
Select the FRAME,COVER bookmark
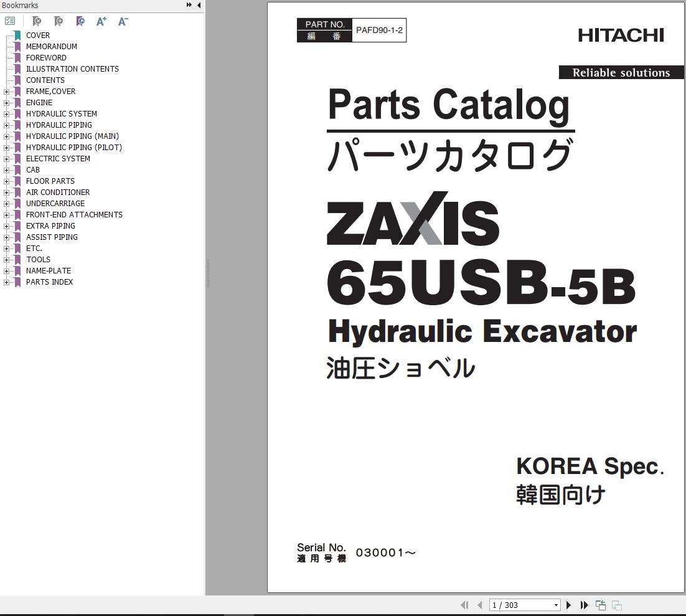click(x=50, y=92)
